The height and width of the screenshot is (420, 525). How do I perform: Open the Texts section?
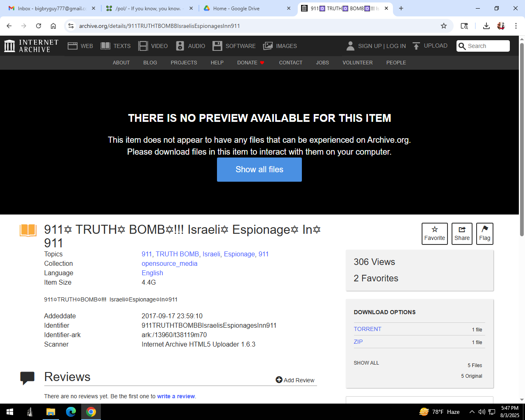(116, 46)
